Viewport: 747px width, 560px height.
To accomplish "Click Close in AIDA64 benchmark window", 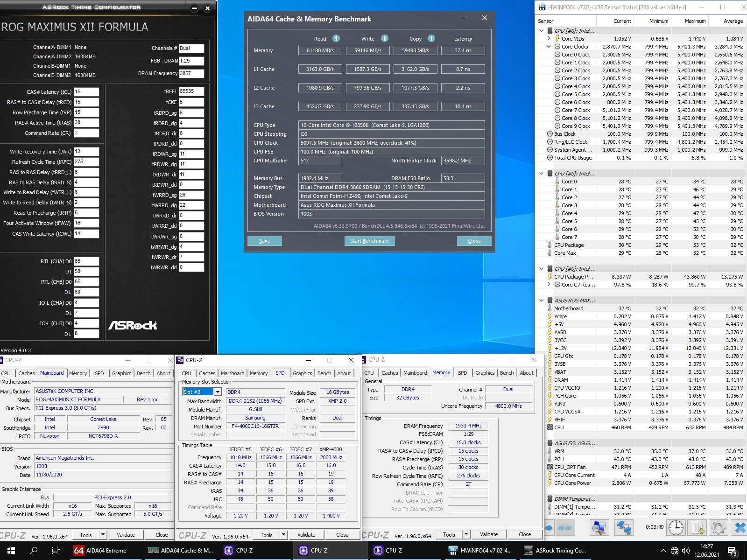I will coord(474,241).
